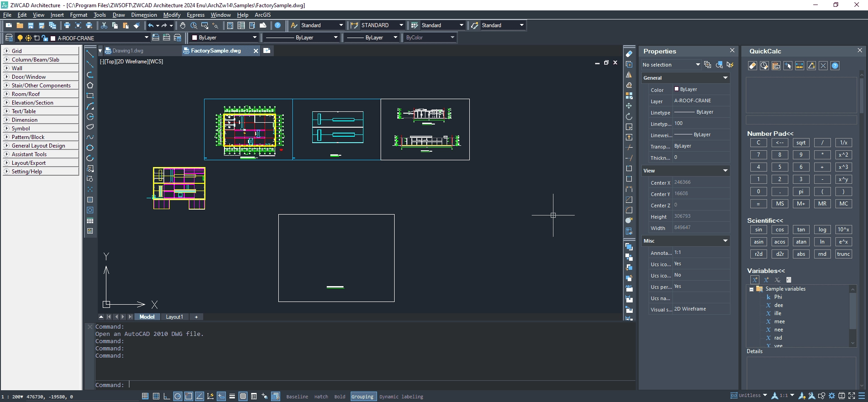Open the A-ROOF-CRANE layer dropdown
The width and height of the screenshot is (868, 402).
[146, 38]
